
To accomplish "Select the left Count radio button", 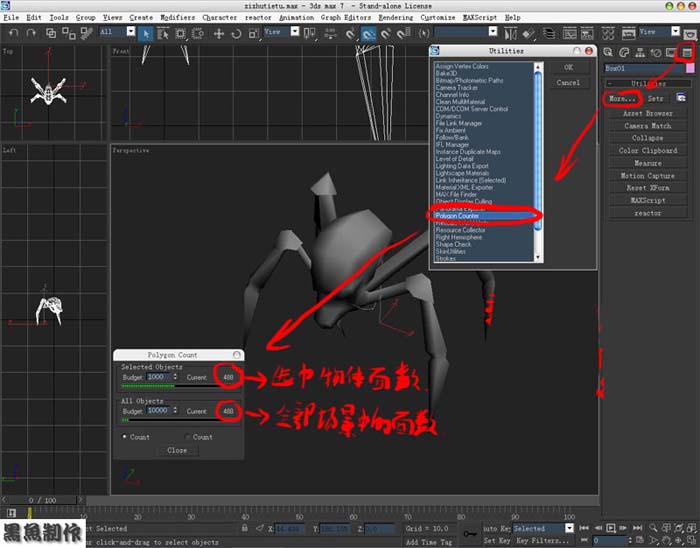I will 125,436.
